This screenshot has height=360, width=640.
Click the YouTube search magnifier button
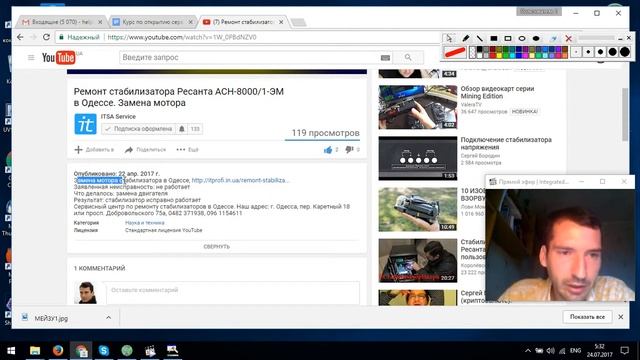pos(408,58)
